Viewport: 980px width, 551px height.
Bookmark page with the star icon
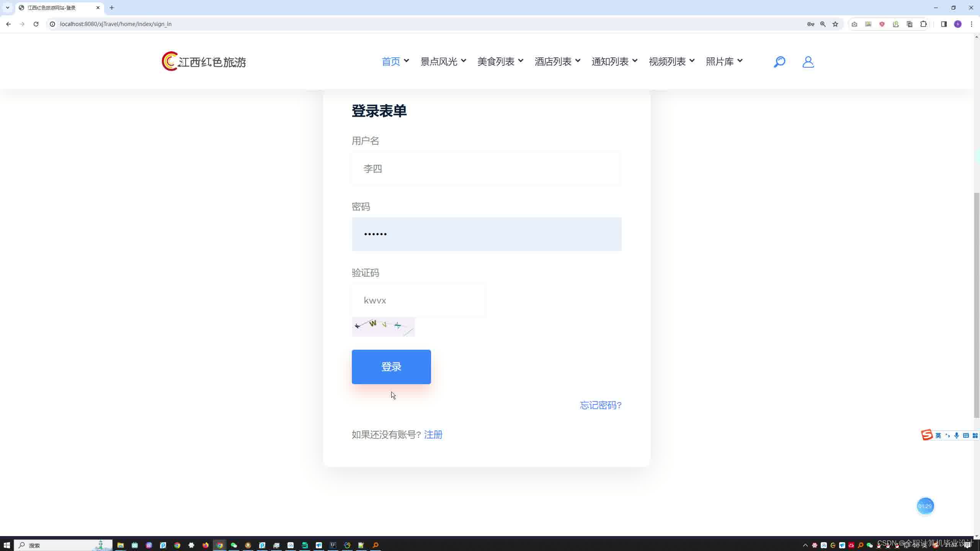point(835,24)
